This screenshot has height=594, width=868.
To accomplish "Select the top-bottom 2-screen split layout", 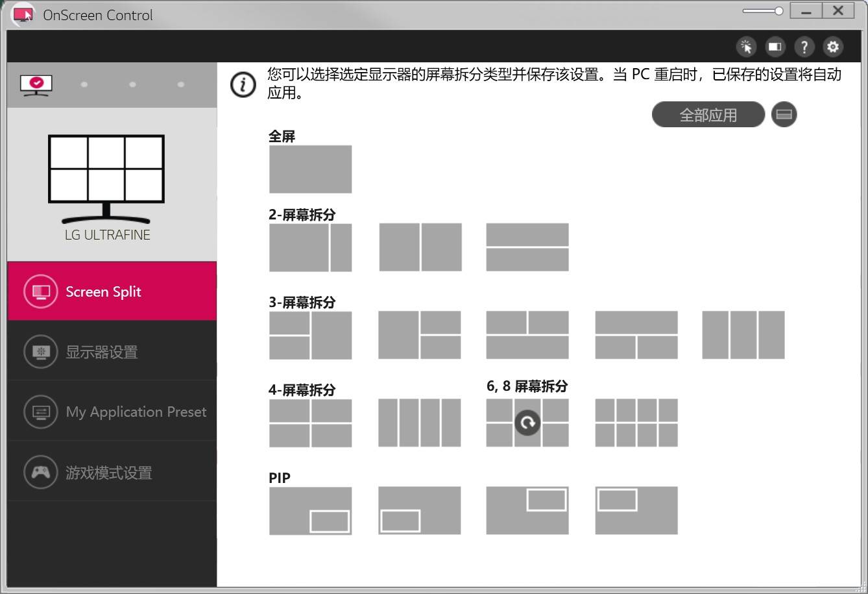I will tap(527, 247).
